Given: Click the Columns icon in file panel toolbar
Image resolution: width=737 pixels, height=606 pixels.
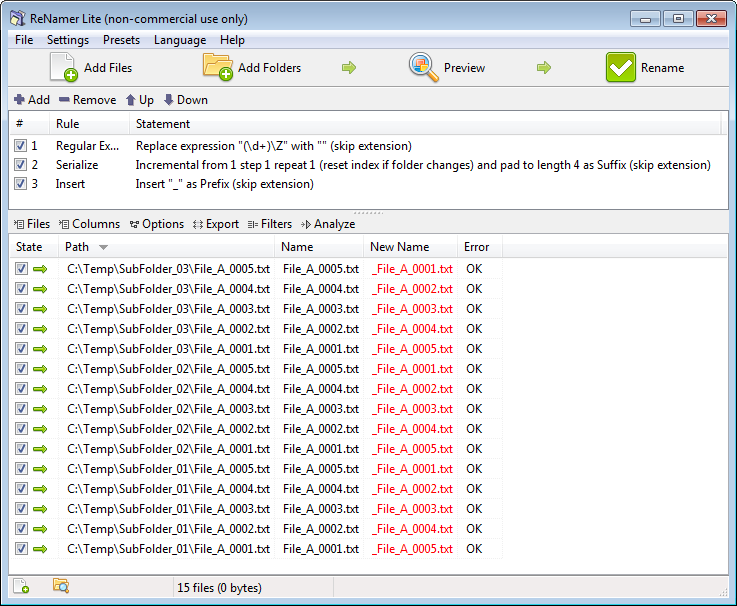Looking at the screenshot, I should [64, 224].
